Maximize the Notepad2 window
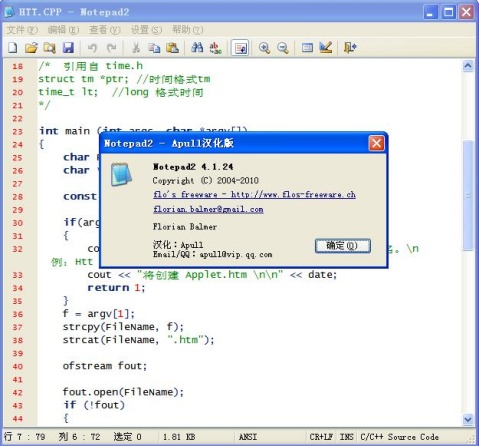Viewport: 479px width, 446px height. coord(449,12)
